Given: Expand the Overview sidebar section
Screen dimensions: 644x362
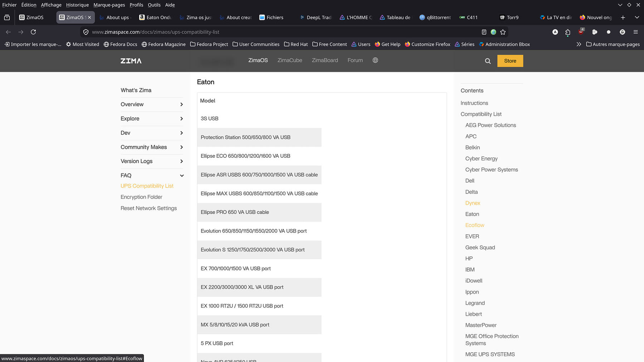Looking at the screenshot, I should (x=152, y=104).
